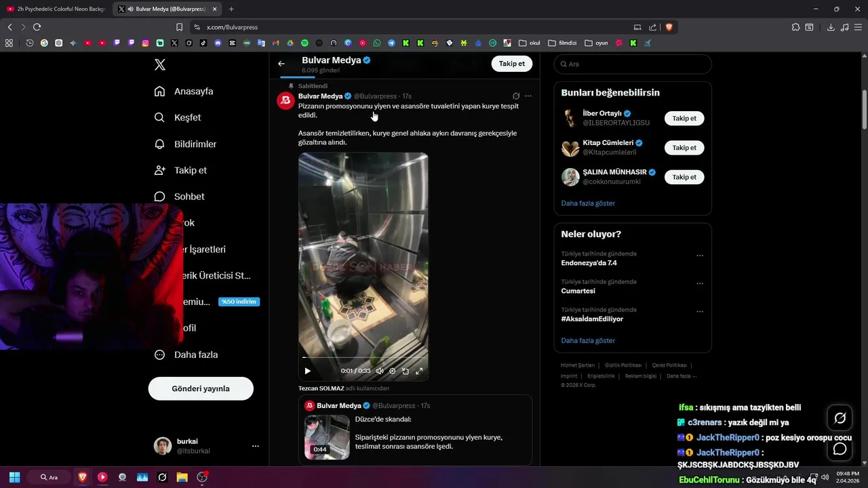Open Daha fazla menu in sidebar

click(186, 354)
